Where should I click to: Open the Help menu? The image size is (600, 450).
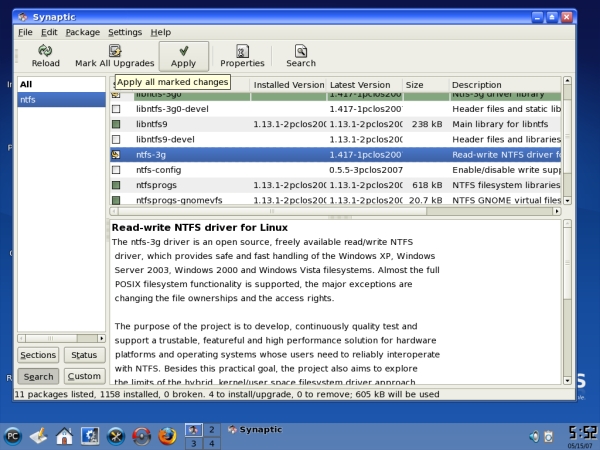160,32
